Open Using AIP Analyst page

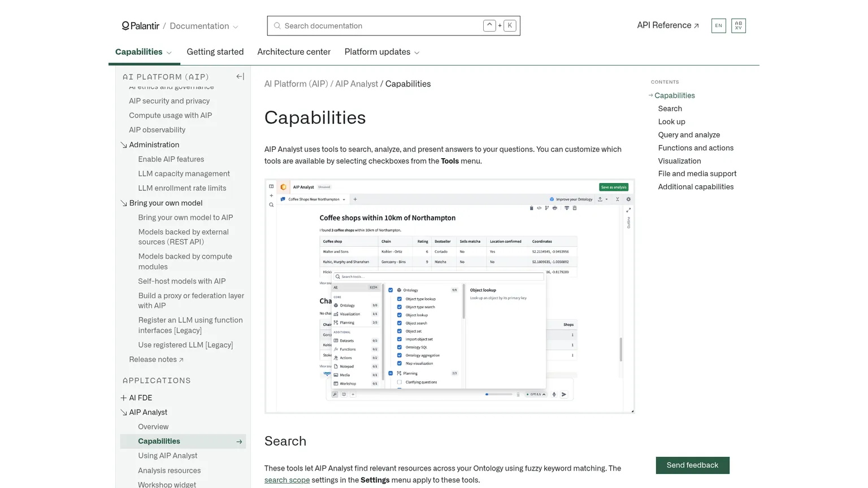[x=168, y=456]
